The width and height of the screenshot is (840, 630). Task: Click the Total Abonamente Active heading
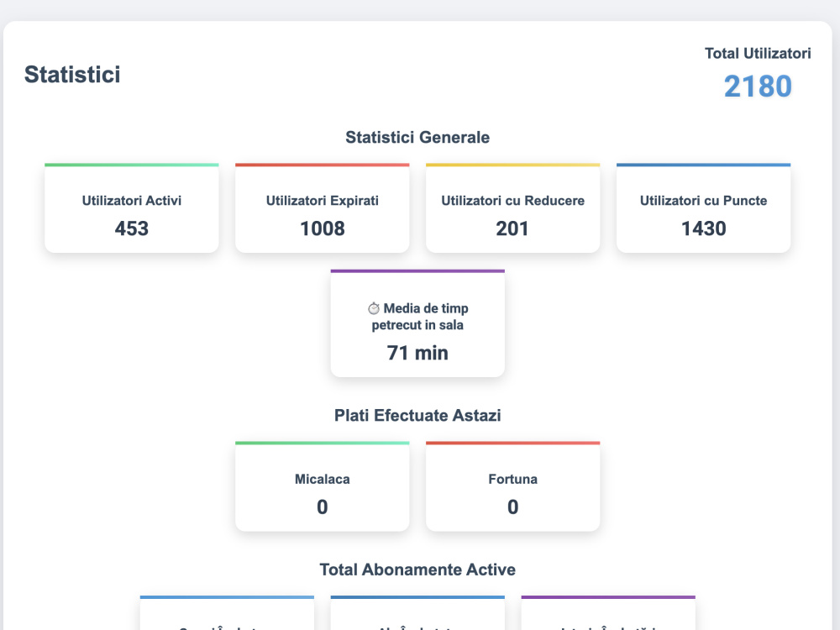417,570
